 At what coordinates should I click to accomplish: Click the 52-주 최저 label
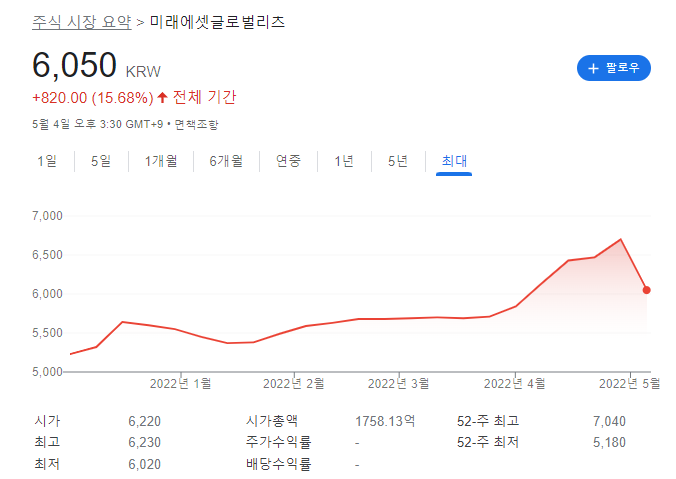pyautogui.click(x=488, y=442)
